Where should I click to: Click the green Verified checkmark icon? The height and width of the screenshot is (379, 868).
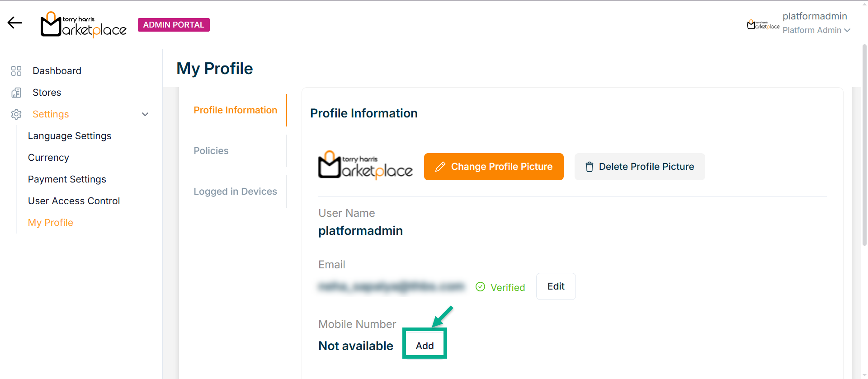click(x=480, y=287)
